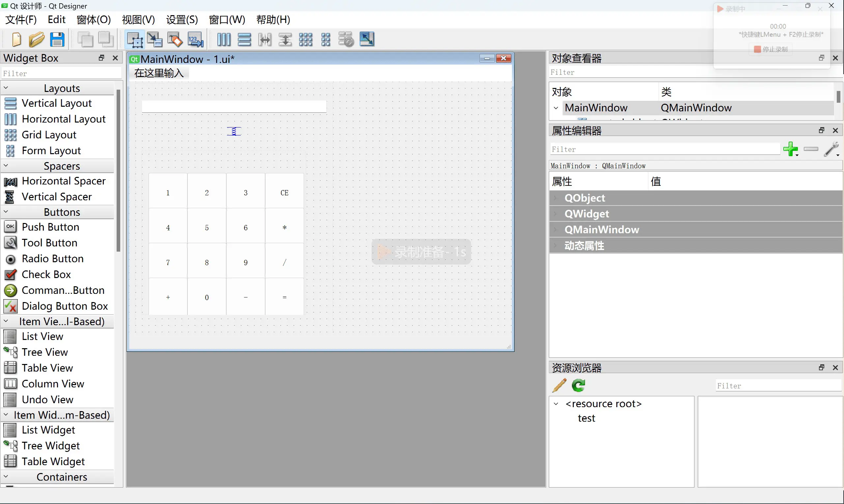
Task: Select Radio Button in Widget Box
Action: point(52,259)
